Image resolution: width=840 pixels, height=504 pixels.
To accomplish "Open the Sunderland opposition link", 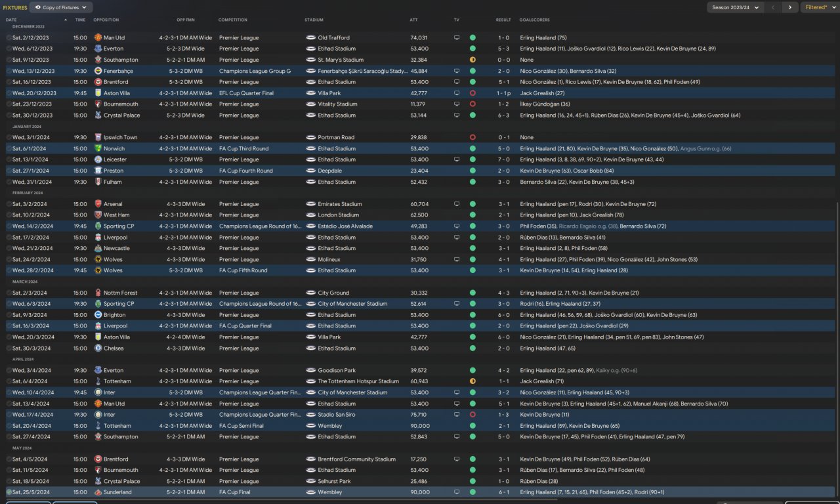I will click(117, 492).
